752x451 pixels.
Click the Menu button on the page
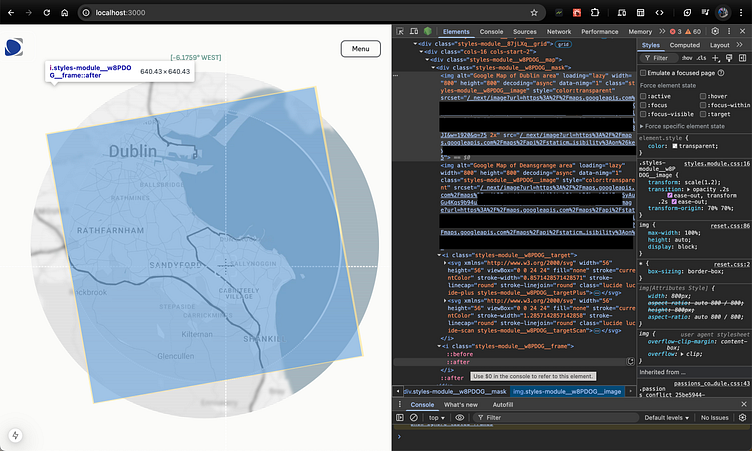360,49
